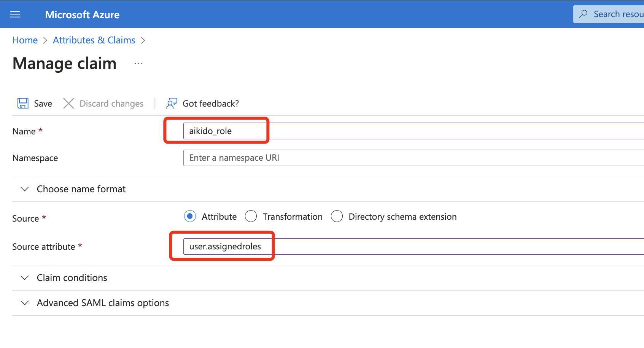Click the feedback person icon
Screen dimensions: 644x348
(172, 103)
